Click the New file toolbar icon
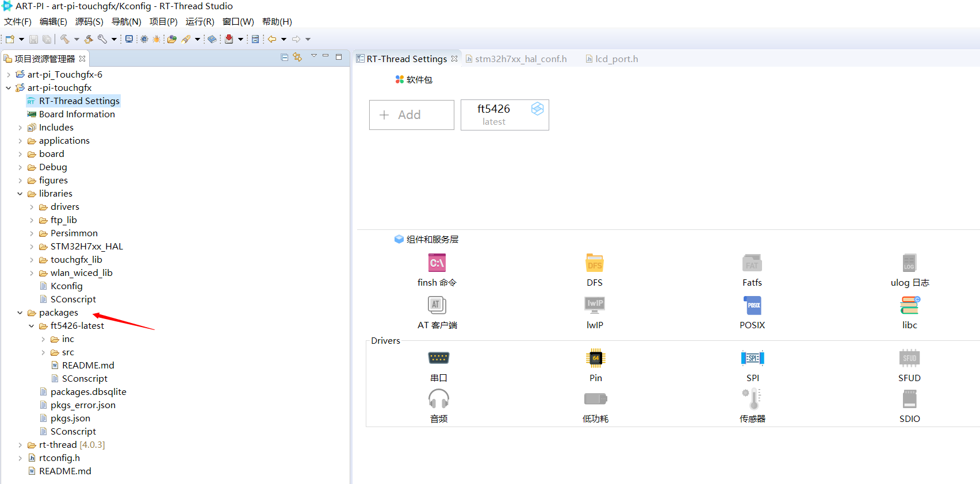The width and height of the screenshot is (980, 484). tap(10, 39)
